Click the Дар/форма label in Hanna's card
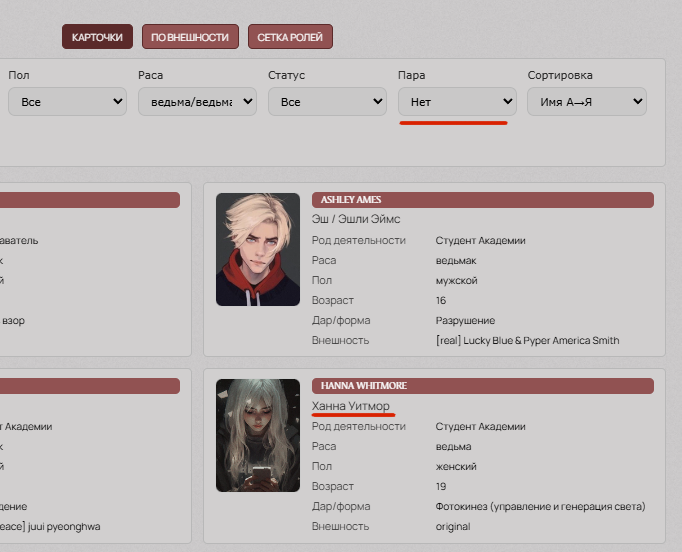682x552 pixels. pos(341,507)
